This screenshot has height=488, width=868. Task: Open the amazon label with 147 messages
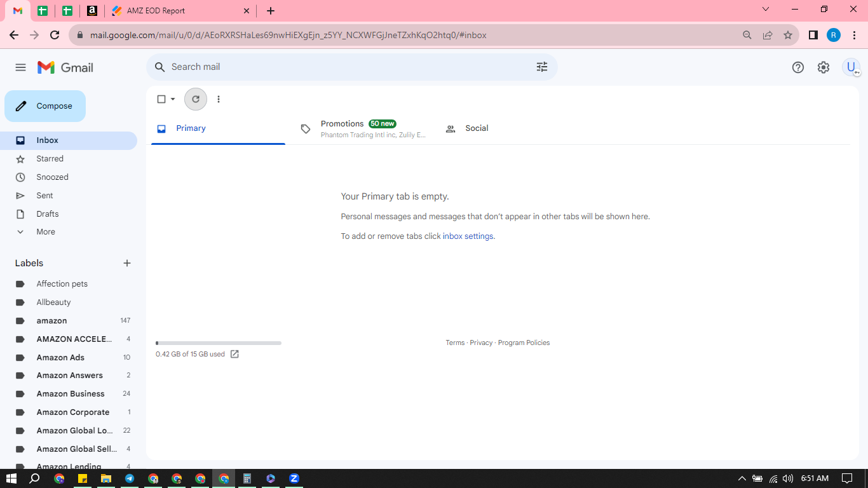69,321
